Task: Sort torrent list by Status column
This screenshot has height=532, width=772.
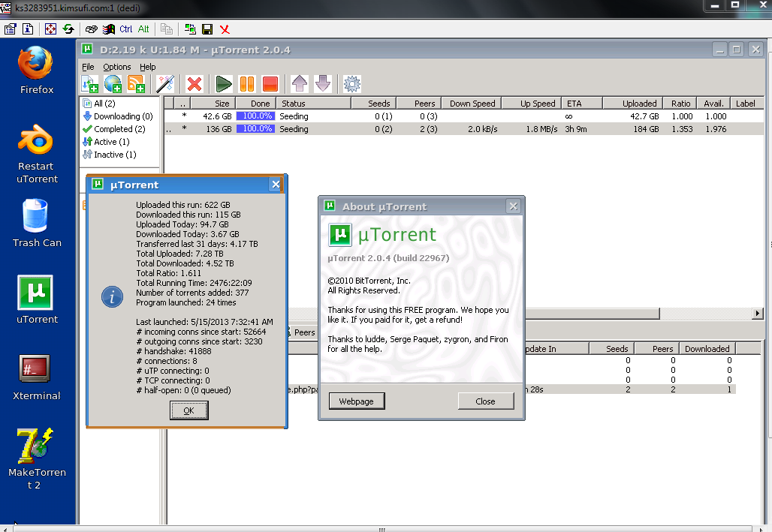Action: coord(314,104)
